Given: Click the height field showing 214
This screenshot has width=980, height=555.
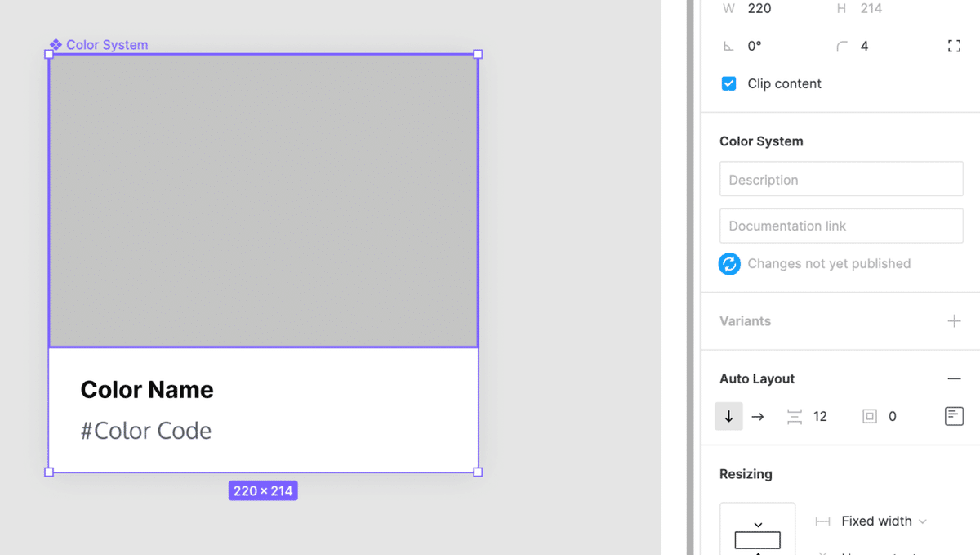Looking at the screenshot, I should point(871,8).
